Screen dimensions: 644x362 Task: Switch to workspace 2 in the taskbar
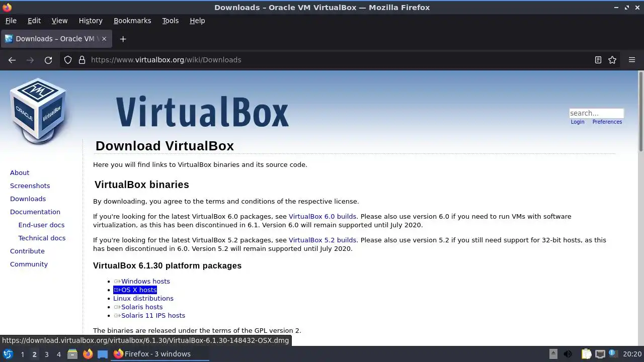(x=34, y=354)
